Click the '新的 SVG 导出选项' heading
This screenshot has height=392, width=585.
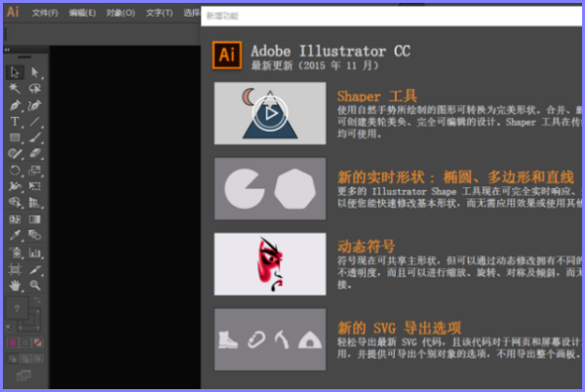399,329
